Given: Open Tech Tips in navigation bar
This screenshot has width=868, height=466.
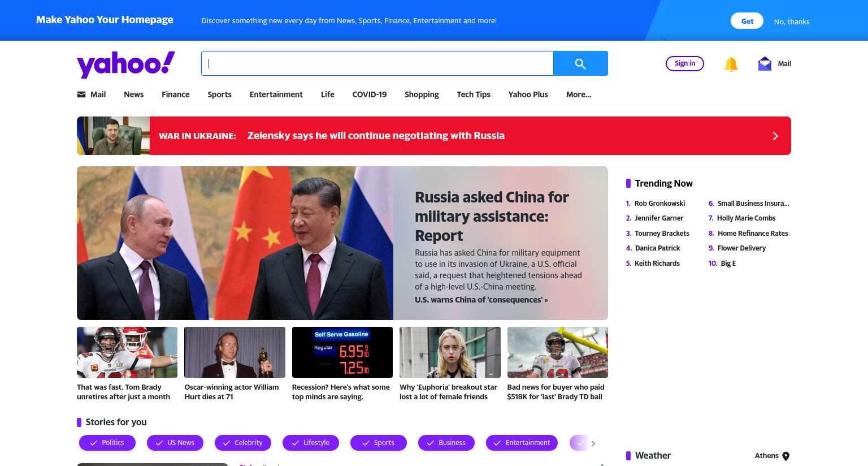Looking at the screenshot, I should [474, 94].
